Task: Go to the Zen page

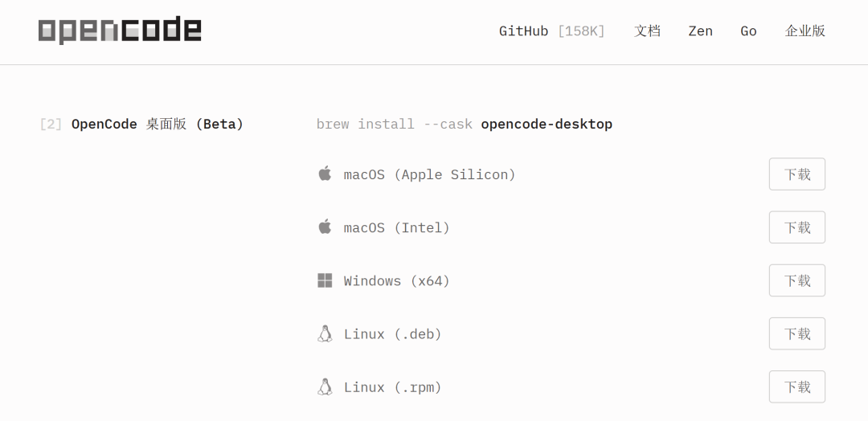Action: pos(700,31)
